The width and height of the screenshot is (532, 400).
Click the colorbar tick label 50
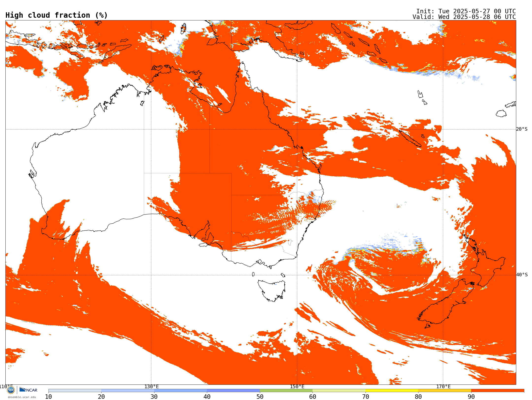pos(260,397)
